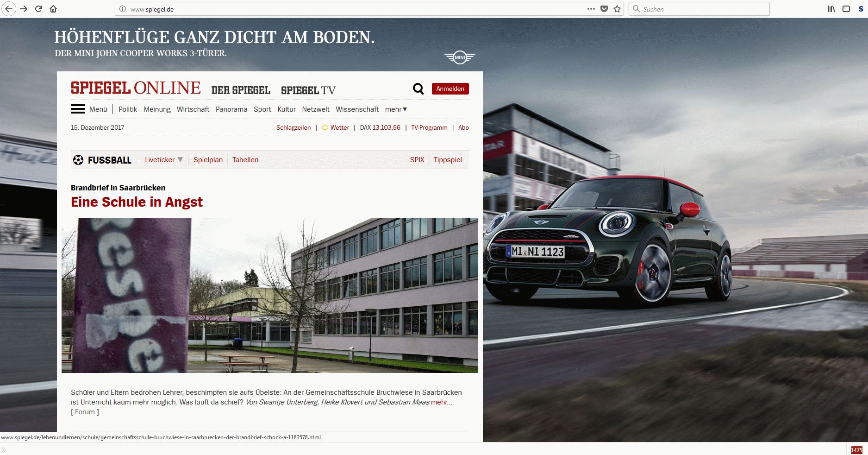Click the Fussball soccer ball icon
The width and height of the screenshot is (868, 455).
(78, 160)
